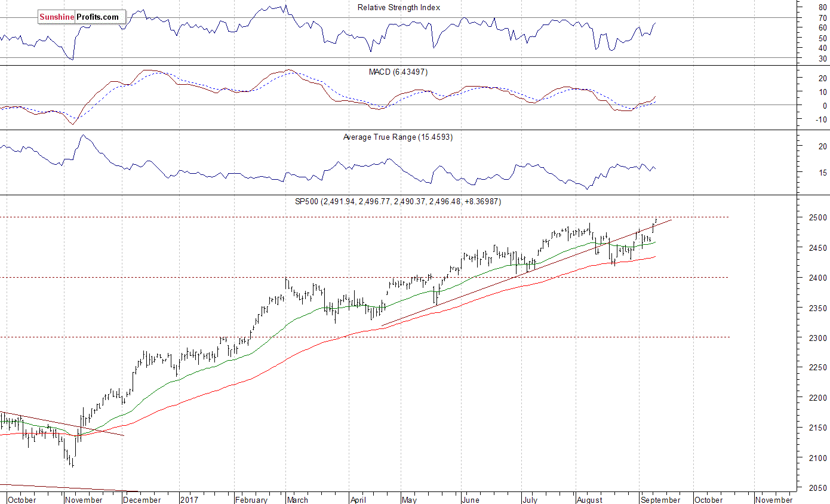Click the December axis label
This screenshot has height=504, width=830.
click(x=143, y=500)
